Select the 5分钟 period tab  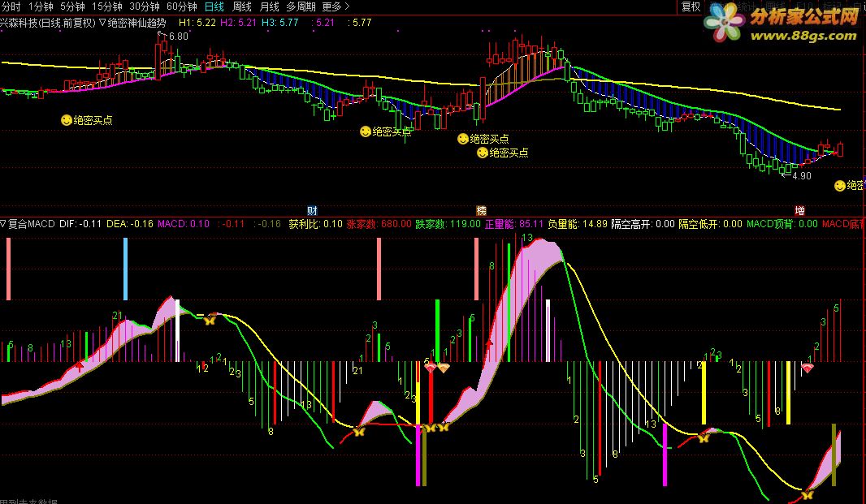(72, 6)
